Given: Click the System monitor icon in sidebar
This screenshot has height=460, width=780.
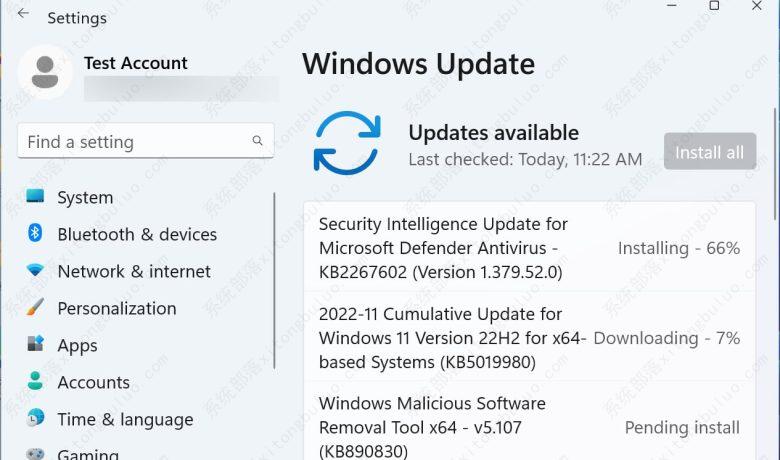Looking at the screenshot, I should pyautogui.click(x=36, y=197).
